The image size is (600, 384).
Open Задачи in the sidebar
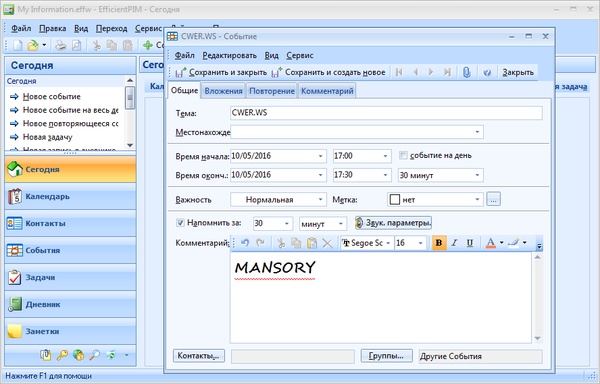(70, 278)
